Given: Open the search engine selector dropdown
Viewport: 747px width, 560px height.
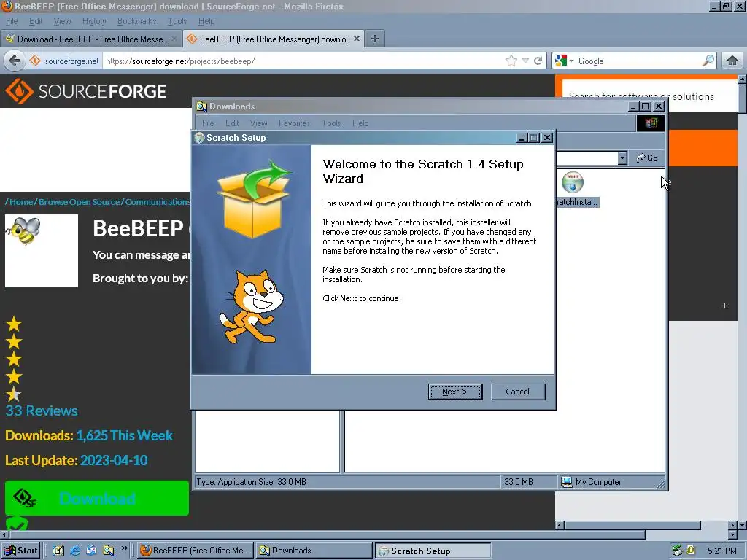Looking at the screenshot, I should 564,61.
